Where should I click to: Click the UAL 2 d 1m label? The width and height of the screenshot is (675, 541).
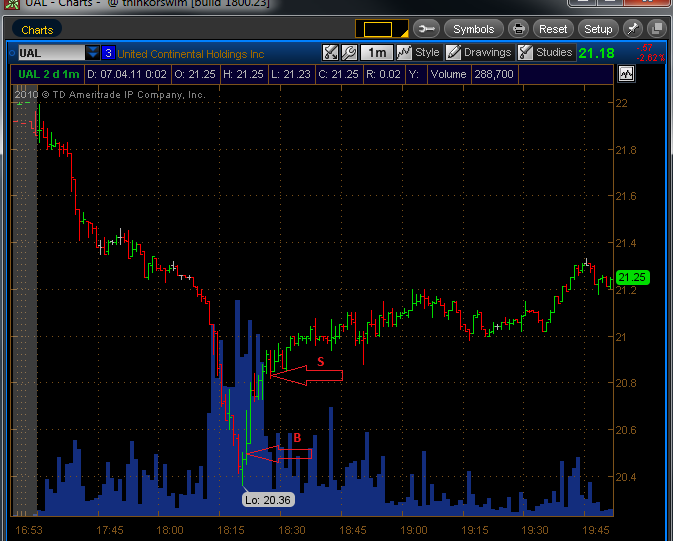(49, 74)
